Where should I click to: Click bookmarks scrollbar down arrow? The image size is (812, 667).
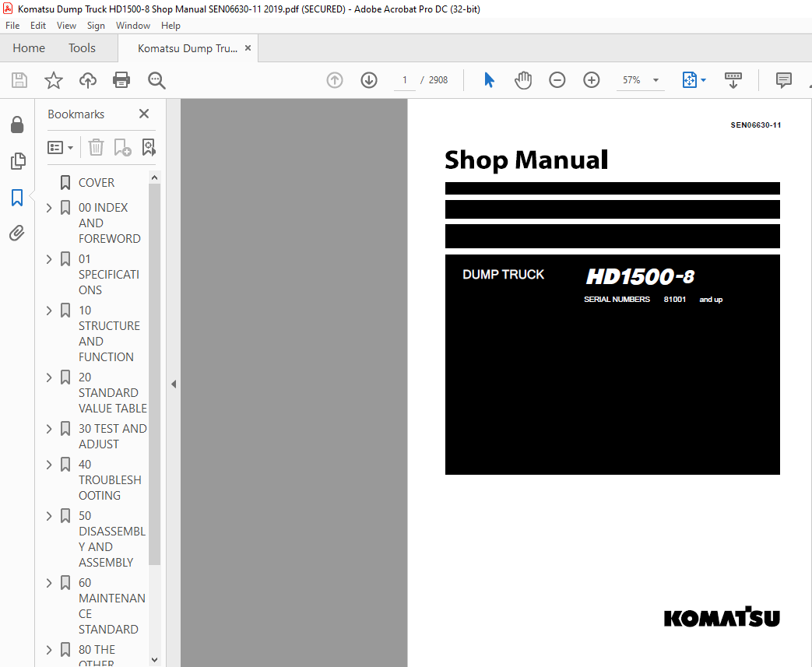[154, 660]
